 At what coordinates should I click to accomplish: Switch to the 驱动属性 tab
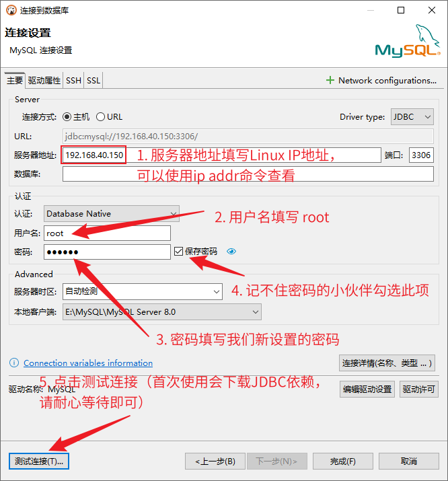pyautogui.click(x=44, y=80)
